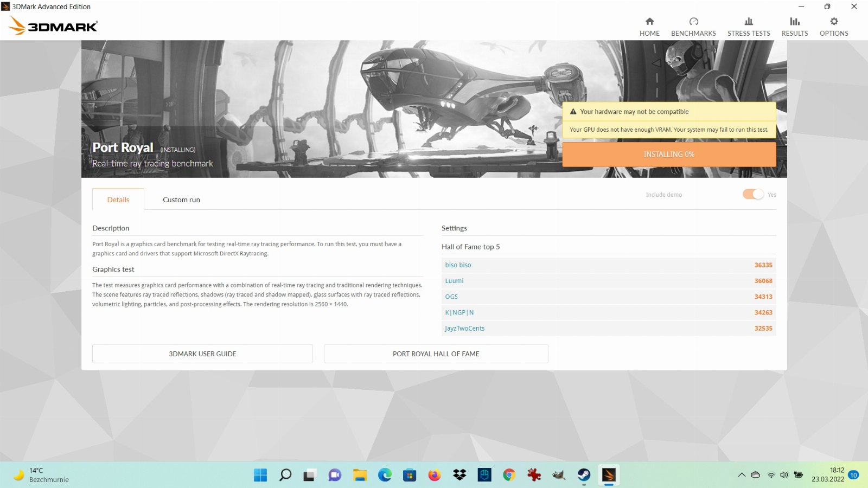This screenshot has width=868, height=488.
Task: Open JayzTwoCents' Hall of Fame entry
Action: (x=465, y=328)
